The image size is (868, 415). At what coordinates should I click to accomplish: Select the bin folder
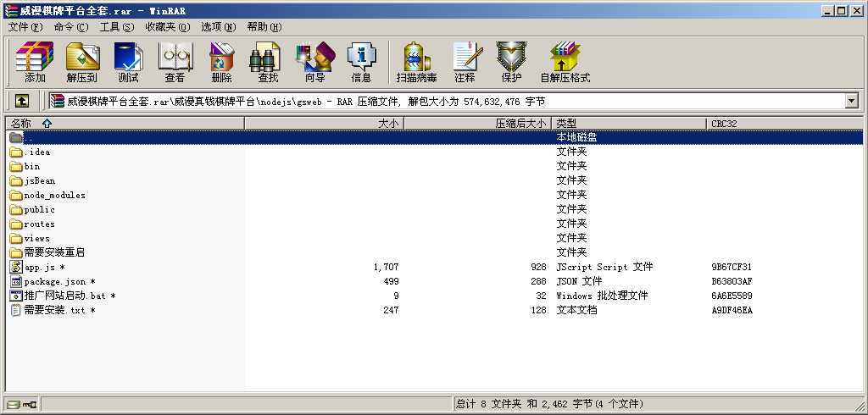[32, 166]
